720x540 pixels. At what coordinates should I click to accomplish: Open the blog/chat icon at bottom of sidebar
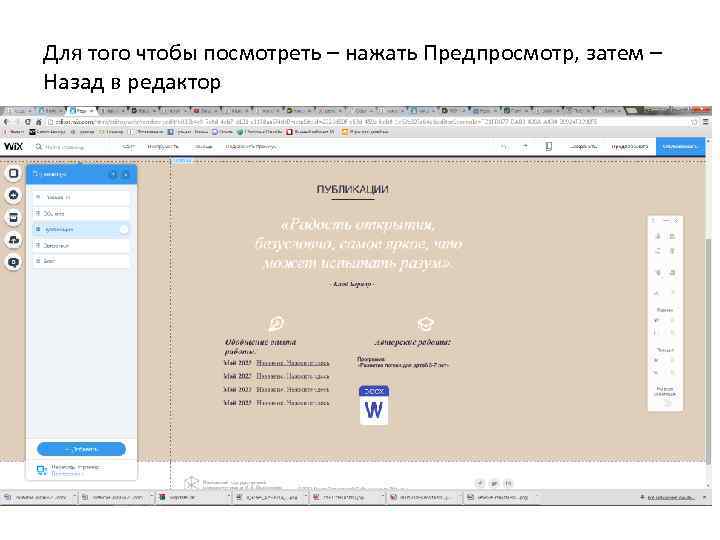coord(14,262)
